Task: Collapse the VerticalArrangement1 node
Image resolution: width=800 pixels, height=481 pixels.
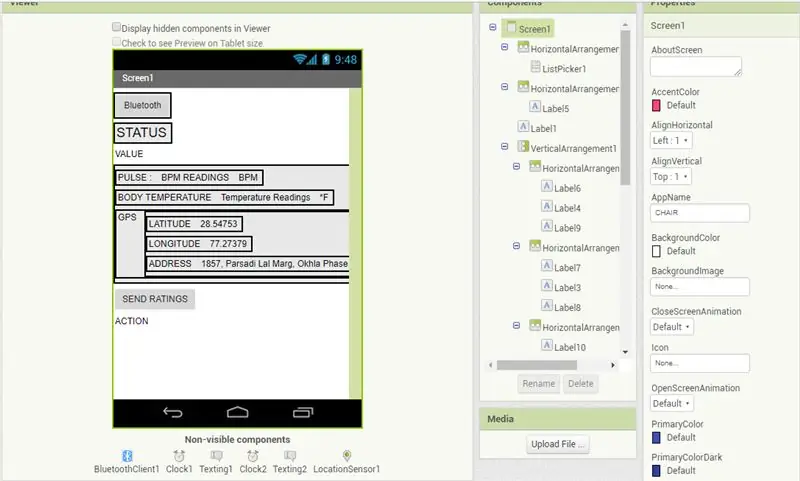Action: [x=505, y=146]
